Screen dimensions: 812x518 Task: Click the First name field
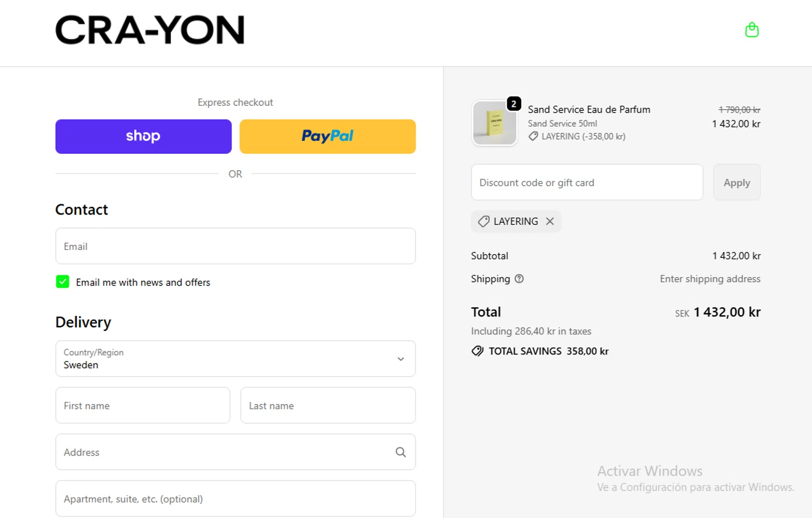[143, 405]
